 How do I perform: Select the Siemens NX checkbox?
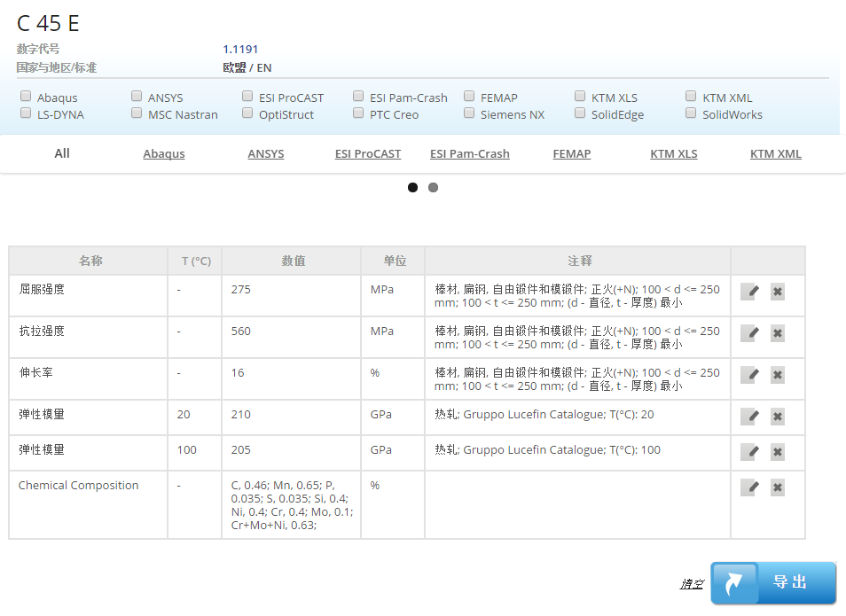pyautogui.click(x=470, y=113)
